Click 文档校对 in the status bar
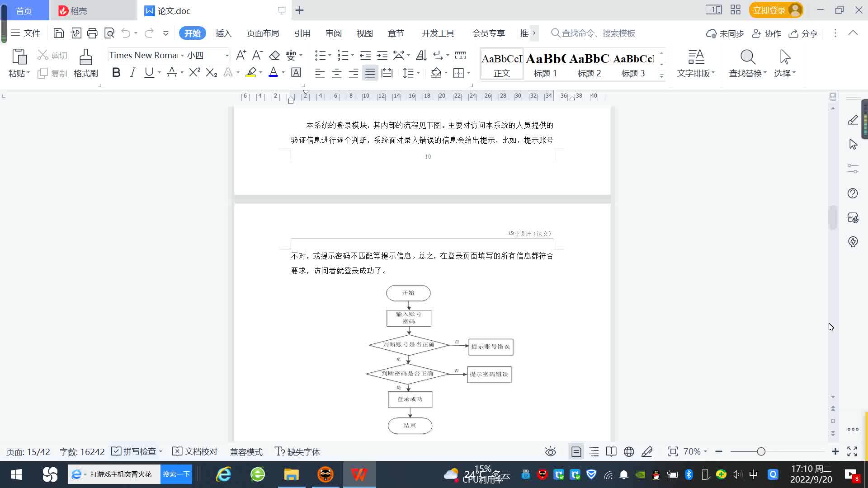This screenshot has width=868, height=488. (195, 451)
